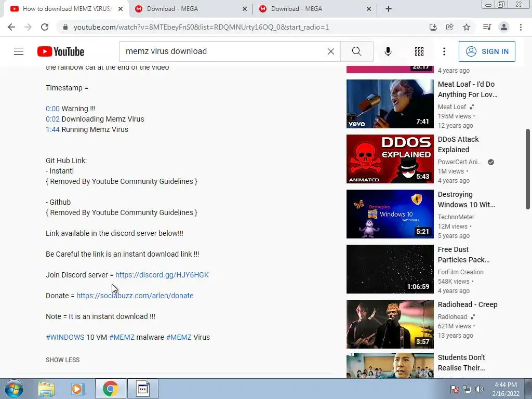The image size is (532, 399).
Task: Jump to timestamp 0:00 Warning
Action: click(x=52, y=109)
